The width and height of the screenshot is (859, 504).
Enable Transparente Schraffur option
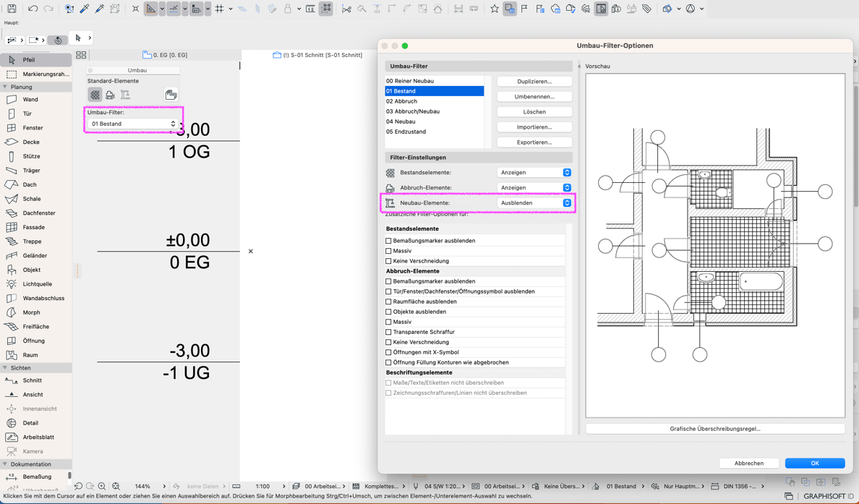(388, 332)
